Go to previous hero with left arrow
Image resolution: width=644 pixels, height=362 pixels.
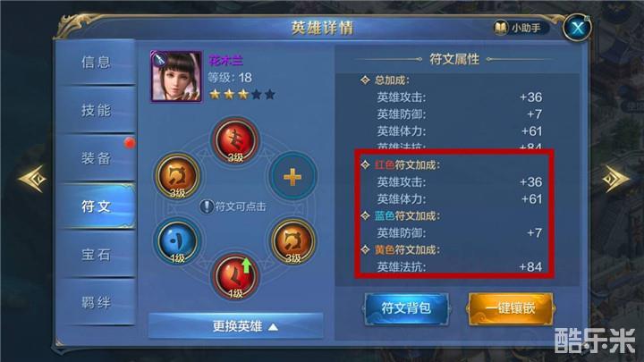33,179
